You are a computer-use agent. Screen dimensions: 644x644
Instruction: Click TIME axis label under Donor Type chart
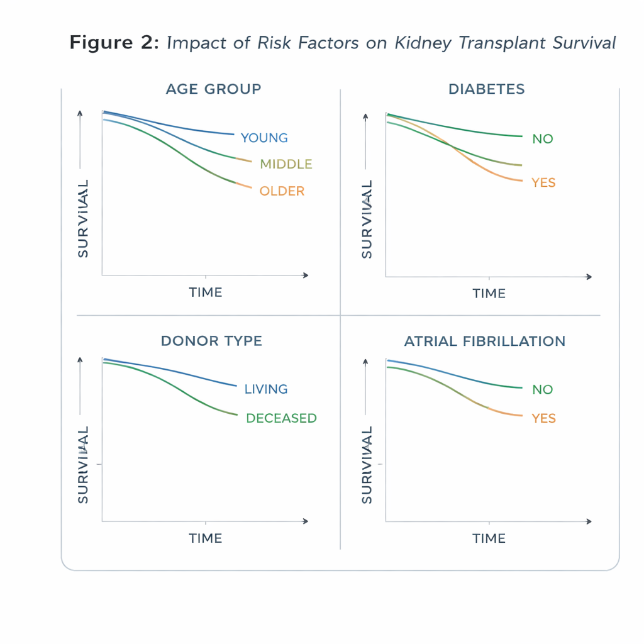[206, 538]
